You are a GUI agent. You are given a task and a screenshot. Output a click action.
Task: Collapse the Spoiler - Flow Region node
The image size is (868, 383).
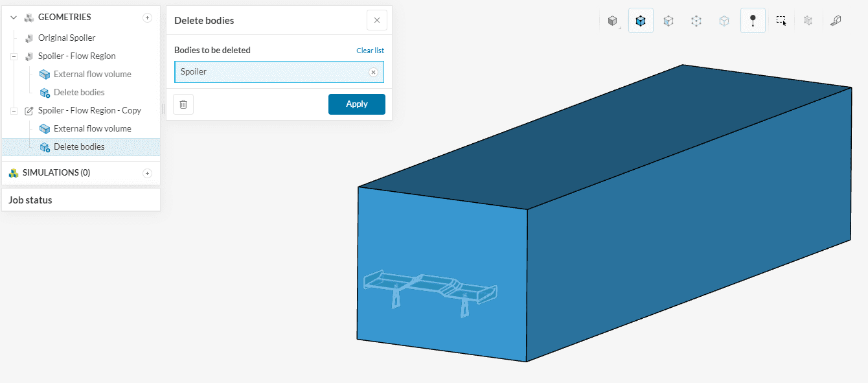coord(14,56)
